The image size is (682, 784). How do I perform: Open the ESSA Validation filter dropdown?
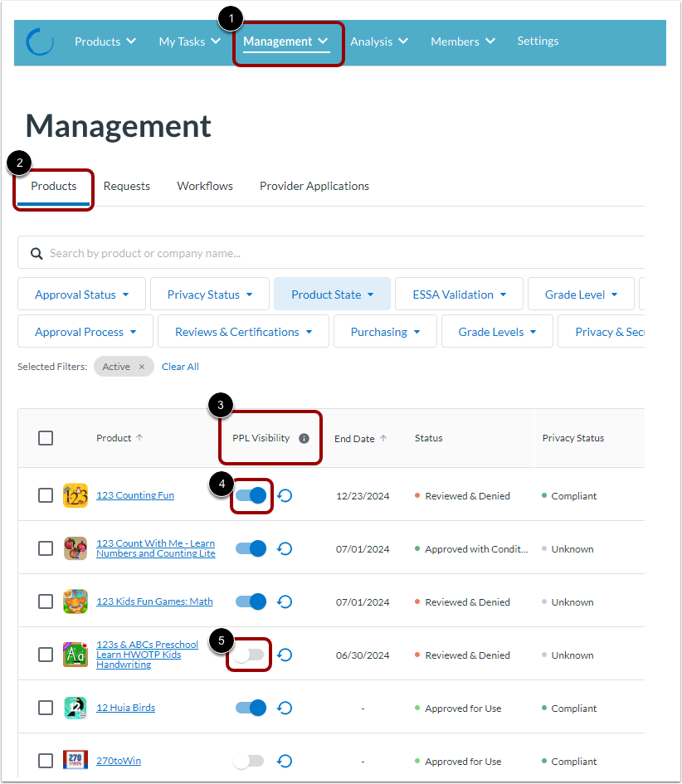459,295
